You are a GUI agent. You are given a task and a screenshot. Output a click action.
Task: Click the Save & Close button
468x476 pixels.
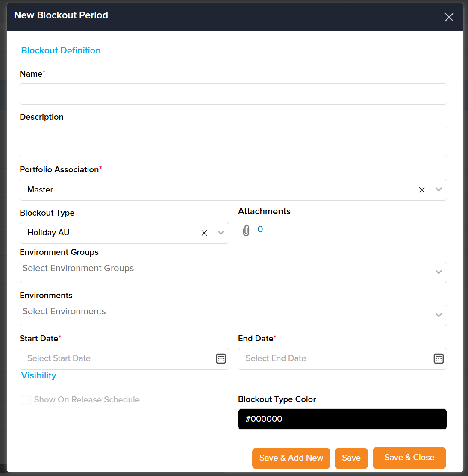pyautogui.click(x=409, y=458)
